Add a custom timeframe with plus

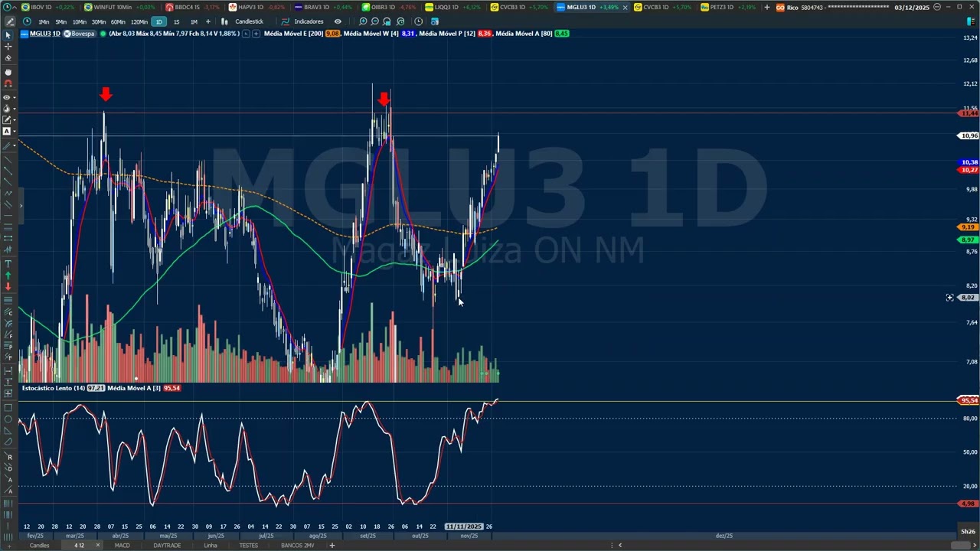click(x=207, y=21)
